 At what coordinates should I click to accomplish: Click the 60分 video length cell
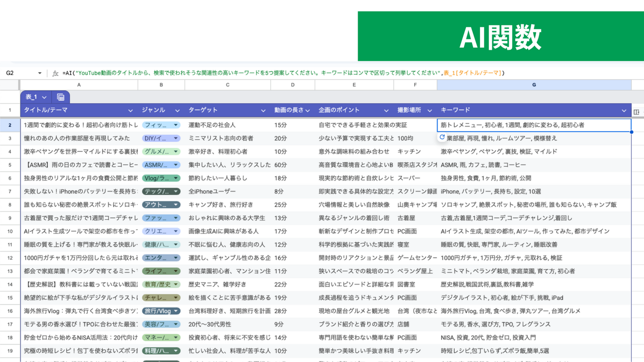(x=293, y=165)
